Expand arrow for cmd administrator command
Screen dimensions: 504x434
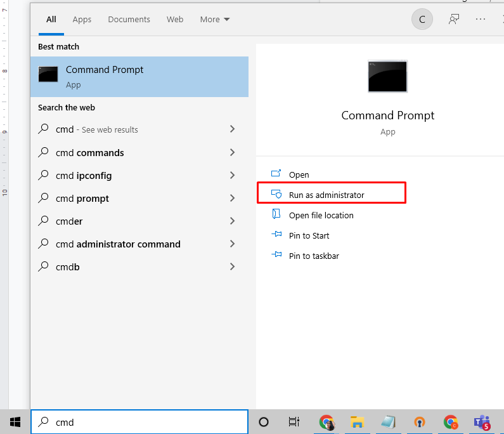click(233, 244)
